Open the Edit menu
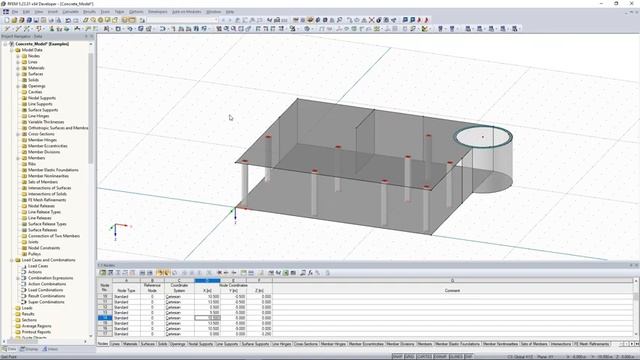Image resolution: width=640 pixels, height=360 pixels. 26,12
